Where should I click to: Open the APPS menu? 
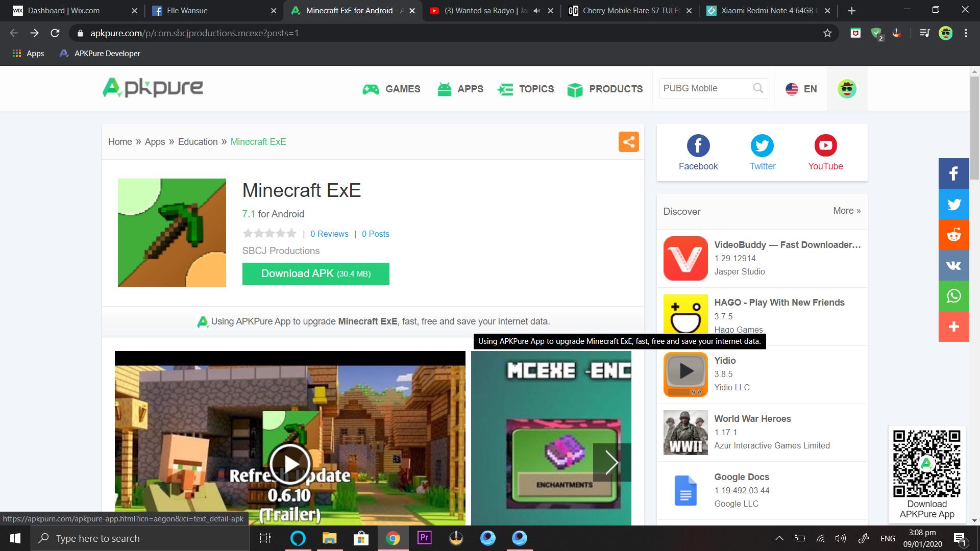point(460,89)
